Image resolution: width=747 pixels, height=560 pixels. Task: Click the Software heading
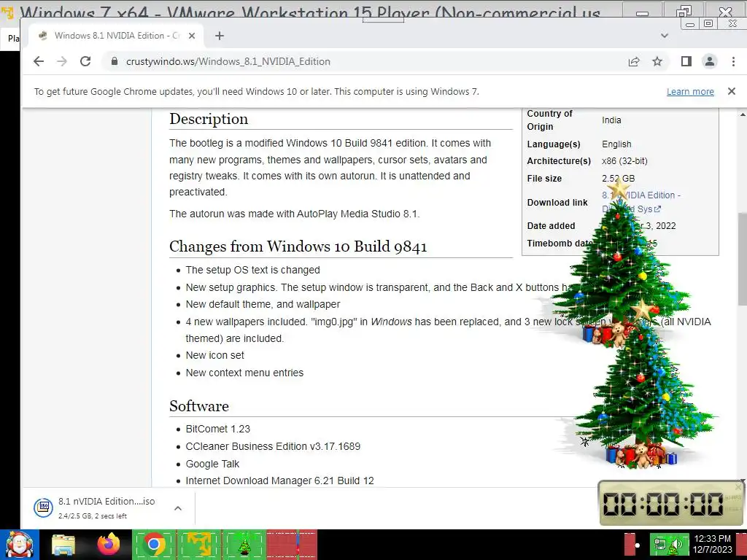tap(199, 406)
